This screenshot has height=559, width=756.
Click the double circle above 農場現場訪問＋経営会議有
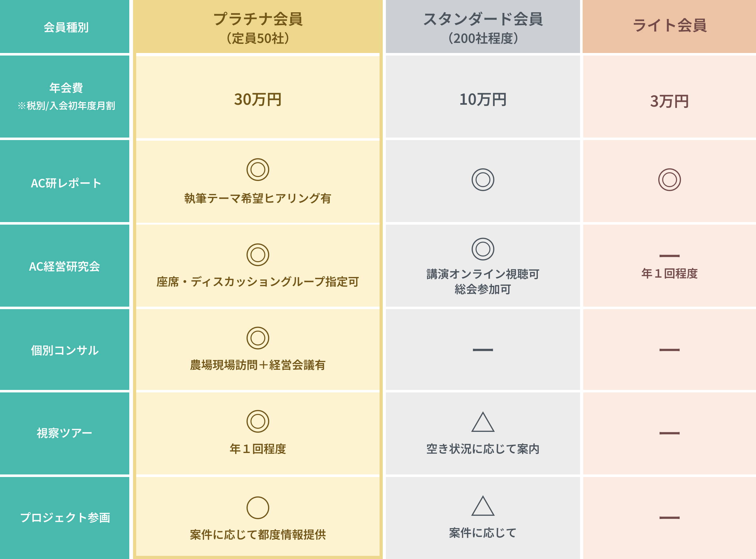tap(258, 338)
